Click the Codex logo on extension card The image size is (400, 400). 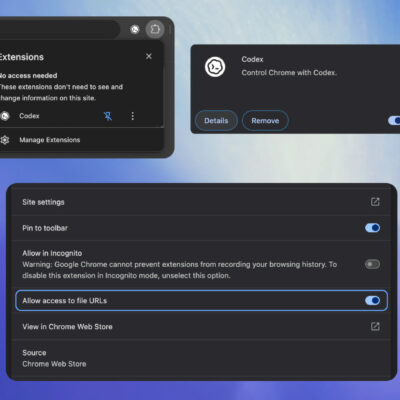215,67
